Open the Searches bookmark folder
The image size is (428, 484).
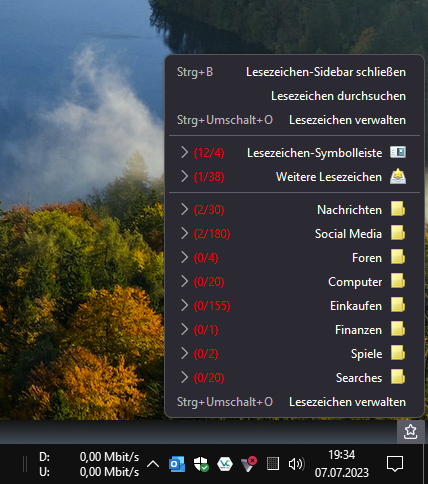point(294,378)
